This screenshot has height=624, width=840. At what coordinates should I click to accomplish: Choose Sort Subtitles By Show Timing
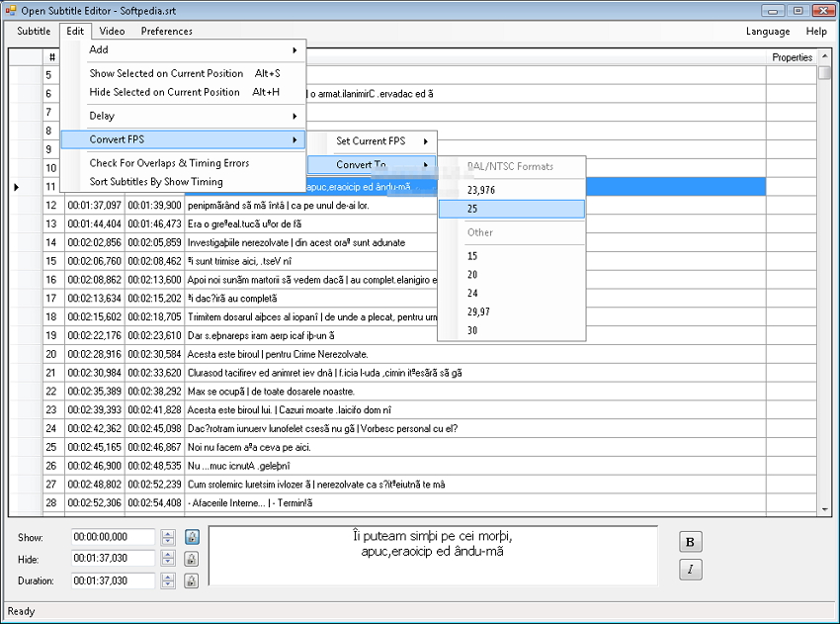(x=183, y=182)
